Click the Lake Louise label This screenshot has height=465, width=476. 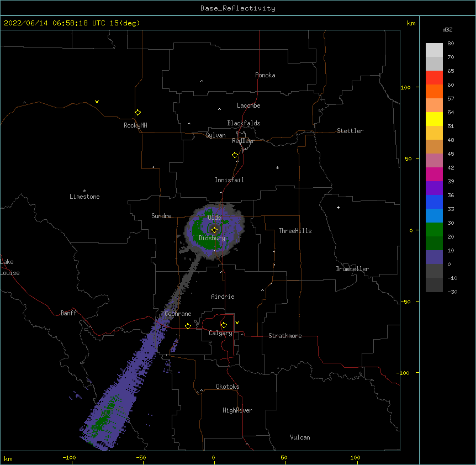coord(10,267)
